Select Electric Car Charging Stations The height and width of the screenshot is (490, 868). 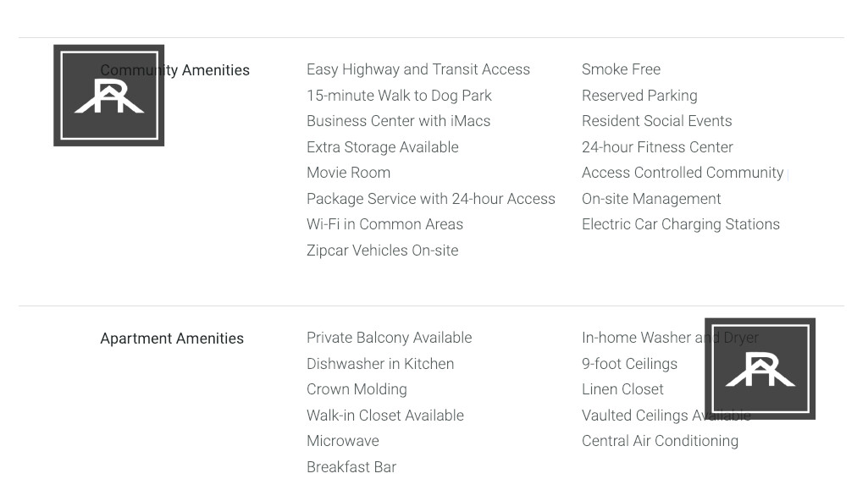681,224
